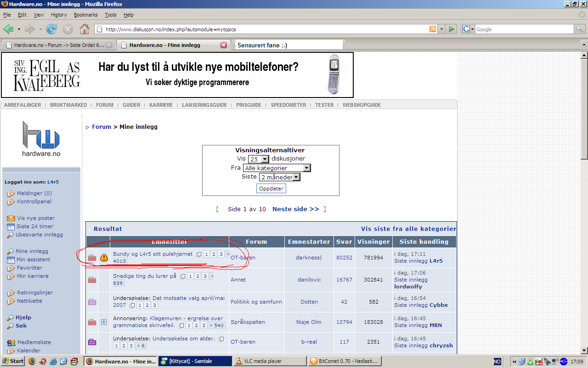Reload the current page
The image size is (588, 368).
pyautogui.click(x=51, y=29)
